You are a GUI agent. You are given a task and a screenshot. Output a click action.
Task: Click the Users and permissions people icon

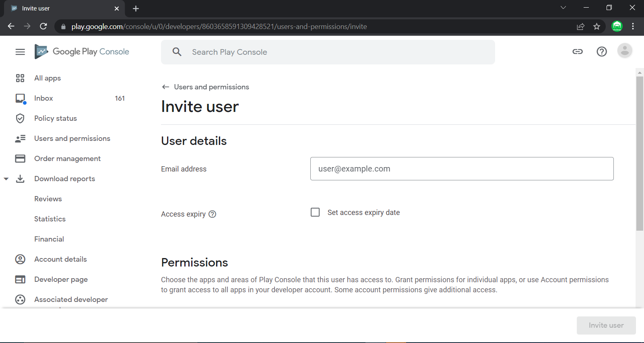click(x=20, y=138)
